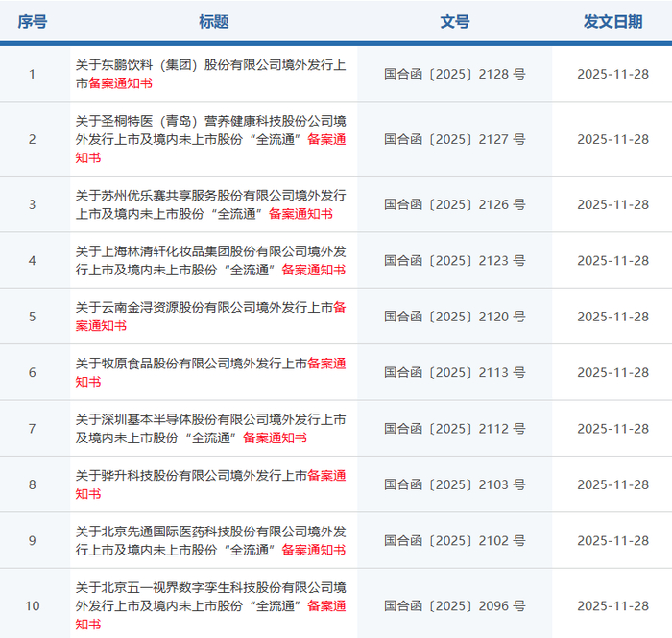Click the 发文日期 column header
672x638 pixels.
(612, 22)
